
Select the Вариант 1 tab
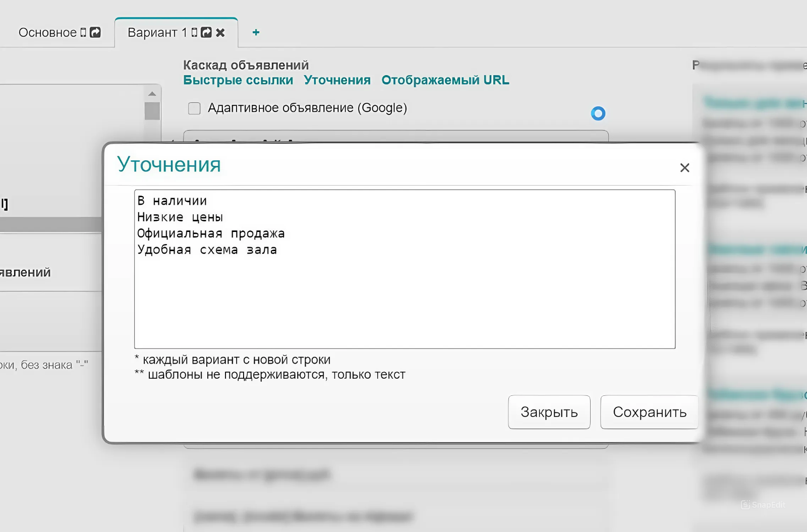(x=157, y=32)
